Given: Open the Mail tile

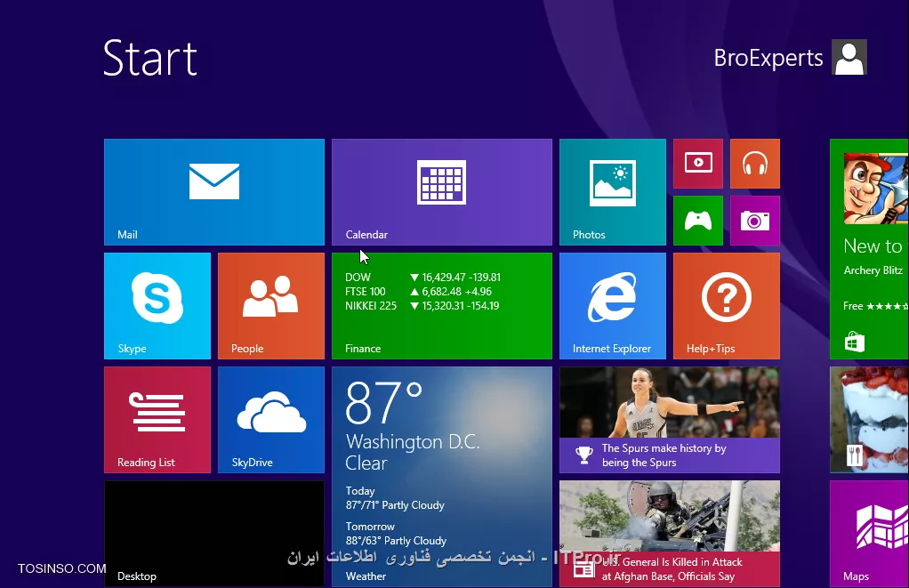Looking at the screenshot, I should (x=214, y=192).
